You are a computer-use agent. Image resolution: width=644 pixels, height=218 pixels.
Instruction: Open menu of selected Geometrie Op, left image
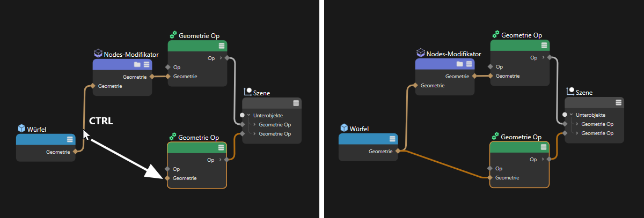(222, 148)
